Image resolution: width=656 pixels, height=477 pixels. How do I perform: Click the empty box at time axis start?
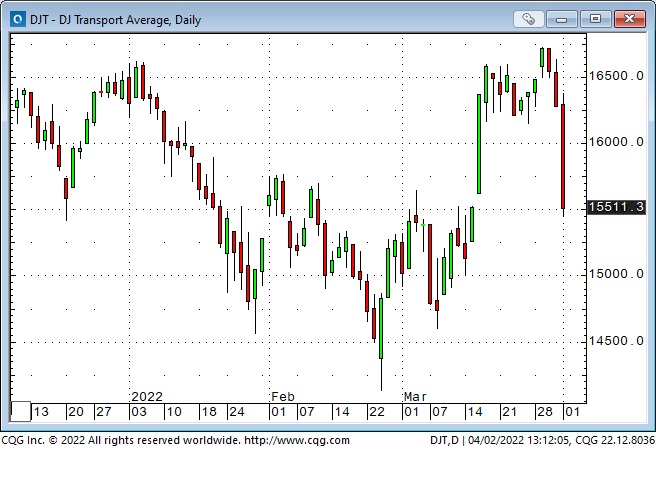click(x=20, y=411)
